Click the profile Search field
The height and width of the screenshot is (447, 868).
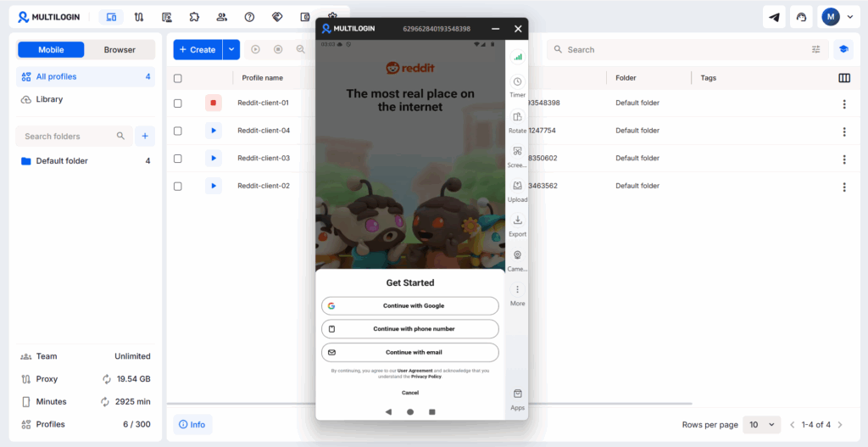coord(687,49)
